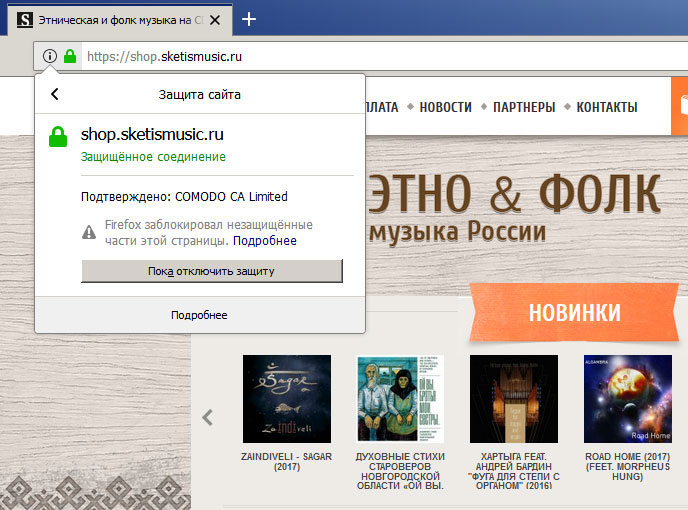Click ZAINDIVELI - SAGAR (2017) title link

pyautogui.click(x=287, y=462)
